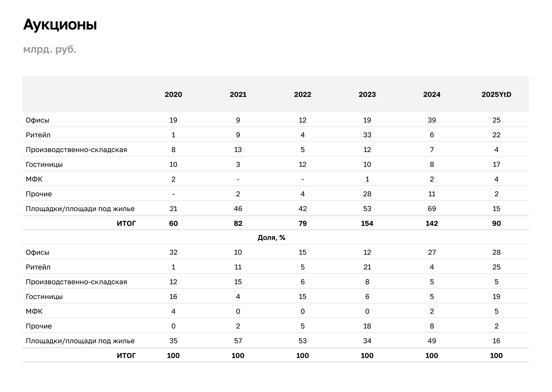Click the Гостиницы value 17 for 2025YtD
This screenshot has height=392, width=552.
pos(496,165)
